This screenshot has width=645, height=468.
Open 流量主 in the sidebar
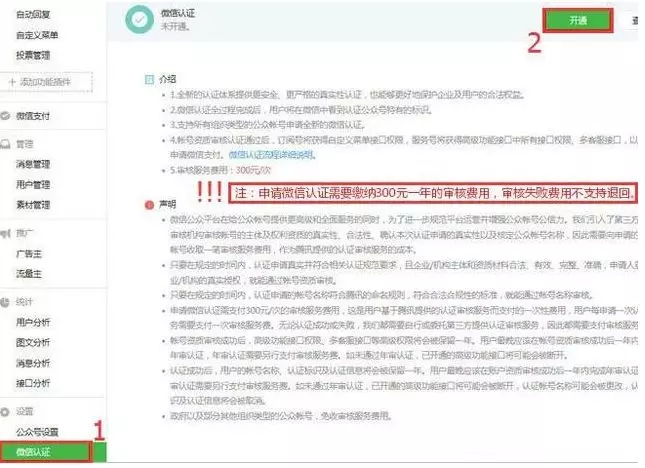(x=29, y=273)
